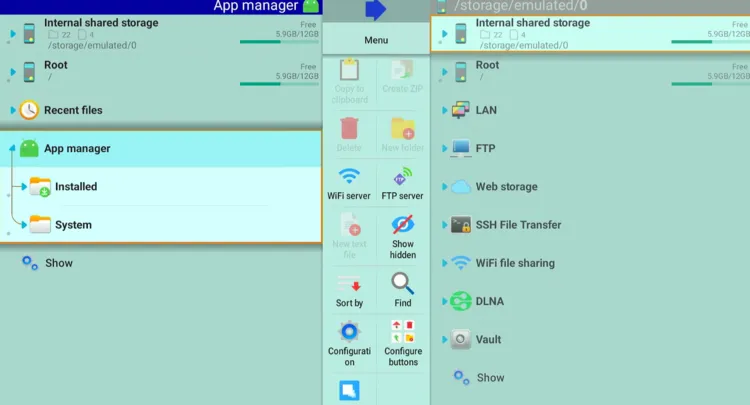This screenshot has height=405, width=750.
Task: Launch the FTP server
Action: [402, 184]
